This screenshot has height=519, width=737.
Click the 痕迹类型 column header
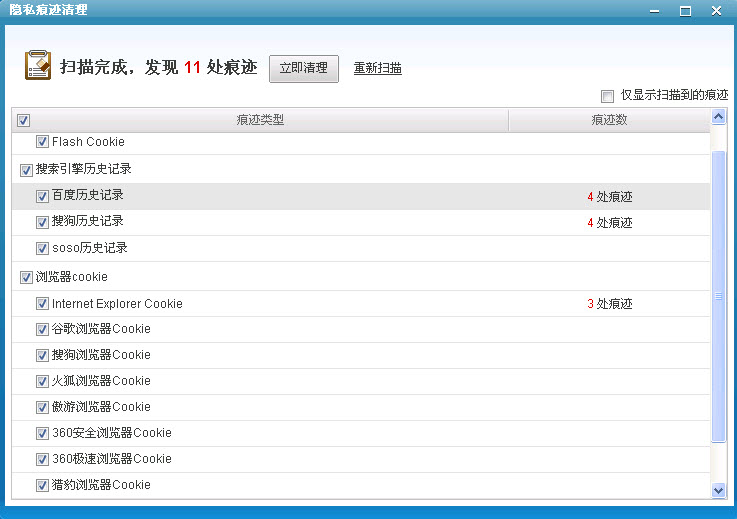pyautogui.click(x=260, y=120)
